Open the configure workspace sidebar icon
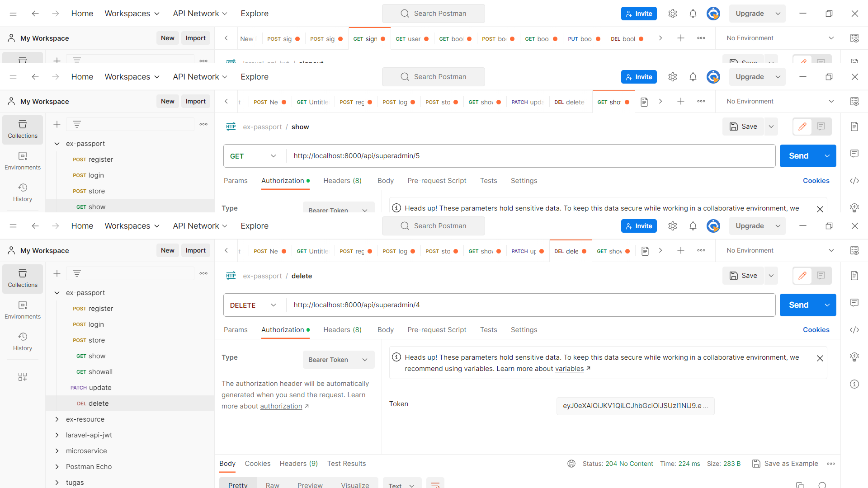The height and width of the screenshot is (488, 868). pyautogui.click(x=23, y=377)
